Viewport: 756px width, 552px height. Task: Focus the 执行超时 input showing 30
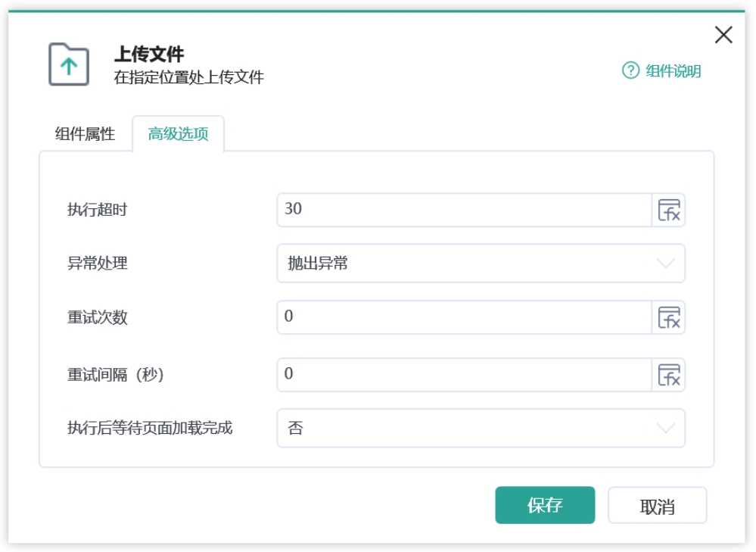coord(465,210)
